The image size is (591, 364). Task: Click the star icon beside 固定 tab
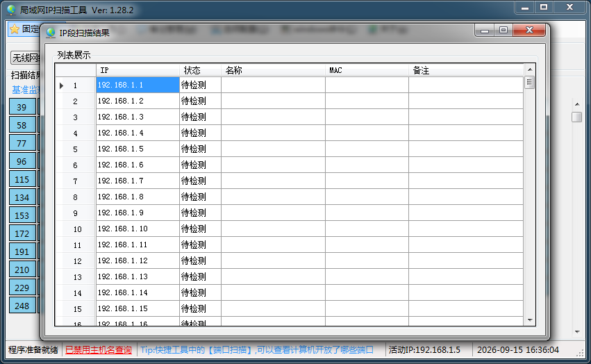(x=15, y=29)
